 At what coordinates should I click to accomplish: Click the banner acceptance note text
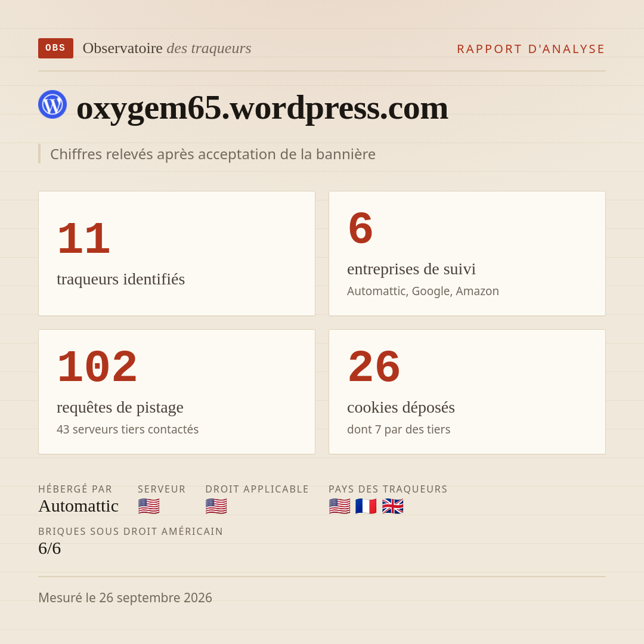[213, 154]
